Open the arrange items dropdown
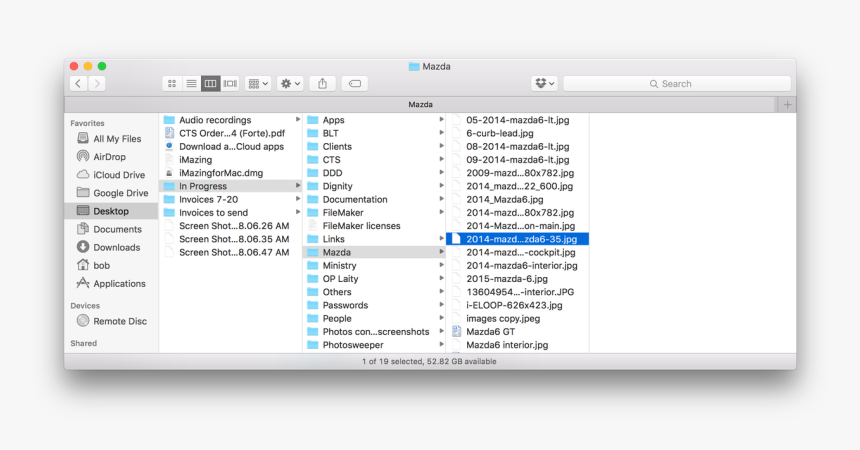Image resolution: width=860 pixels, height=450 pixels. [258, 83]
